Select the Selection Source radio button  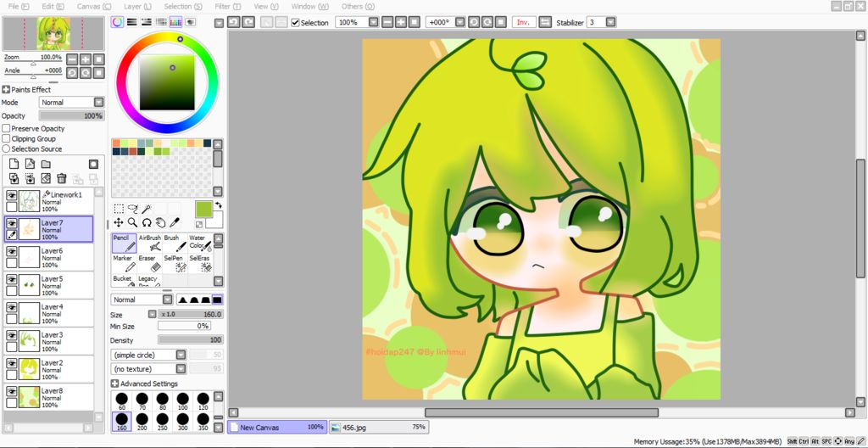[6, 148]
